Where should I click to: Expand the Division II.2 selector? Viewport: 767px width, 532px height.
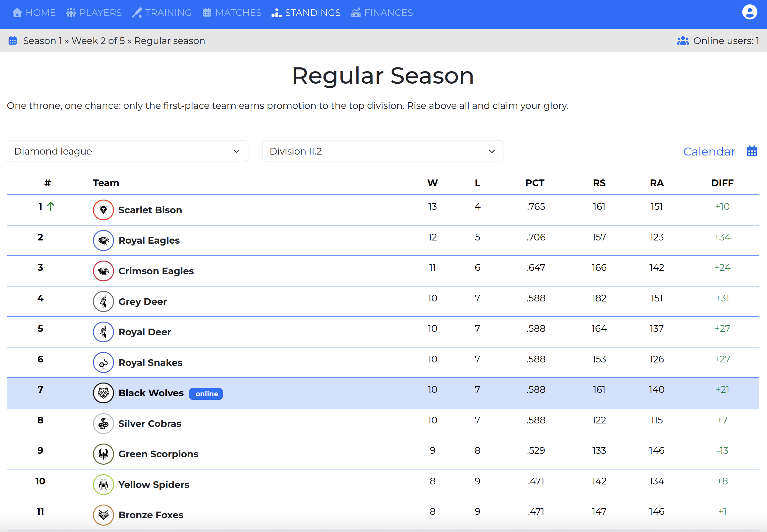point(382,151)
